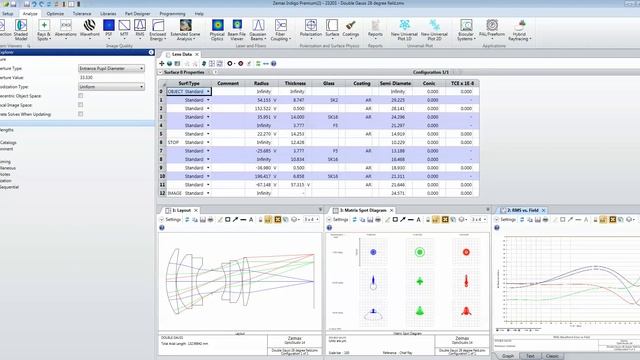This screenshot has height=360, width=640.
Task: Open the 3 x 4 grid dropdown in Layout
Action: pyautogui.click(x=311, y=220)
